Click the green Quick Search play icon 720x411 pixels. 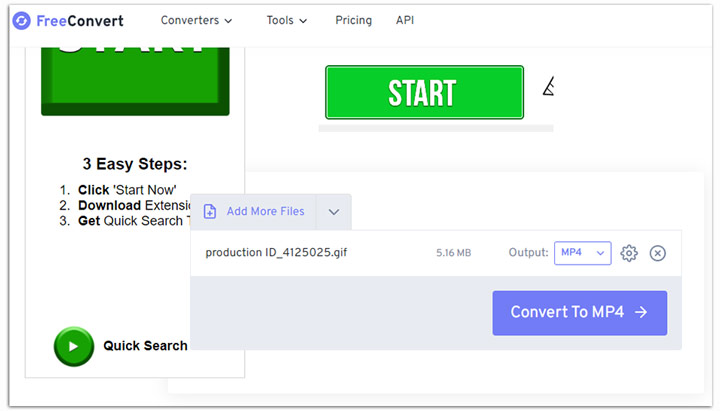(73, 346)
